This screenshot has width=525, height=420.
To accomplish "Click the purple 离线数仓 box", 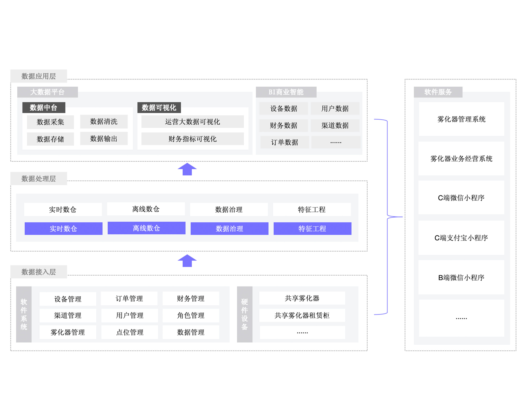I will coord(147,228).
